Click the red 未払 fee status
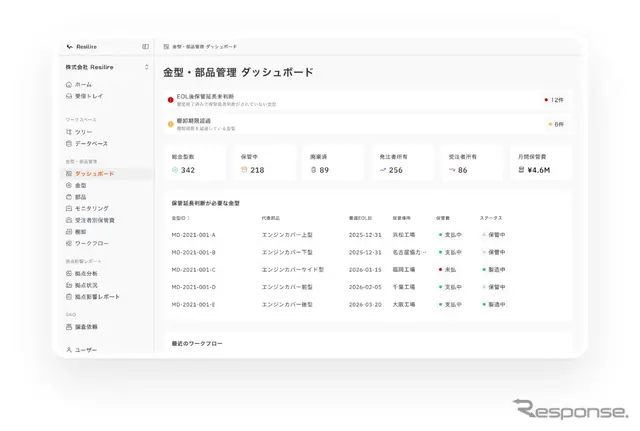 click(x=447, y=270)
